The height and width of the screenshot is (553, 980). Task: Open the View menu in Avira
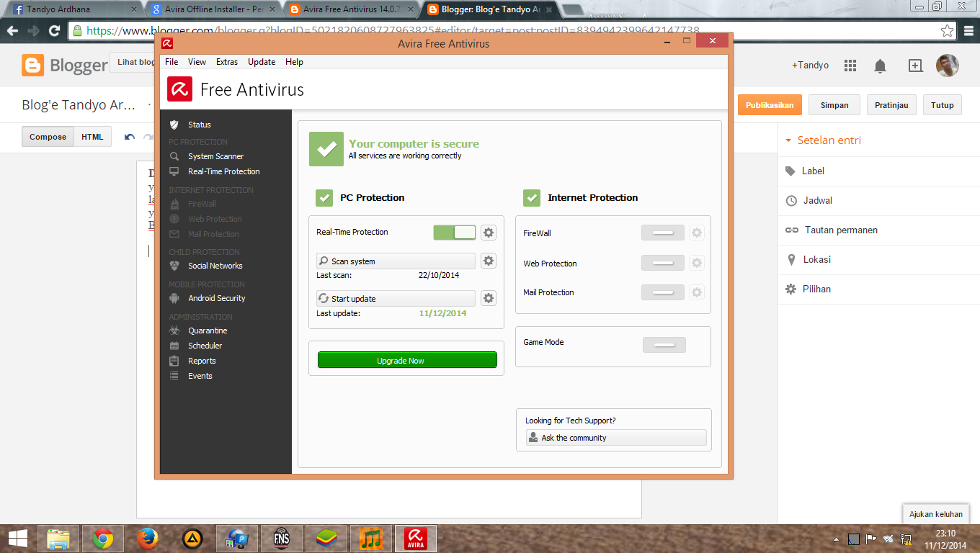pyautogui.click(x=197, y=62)
